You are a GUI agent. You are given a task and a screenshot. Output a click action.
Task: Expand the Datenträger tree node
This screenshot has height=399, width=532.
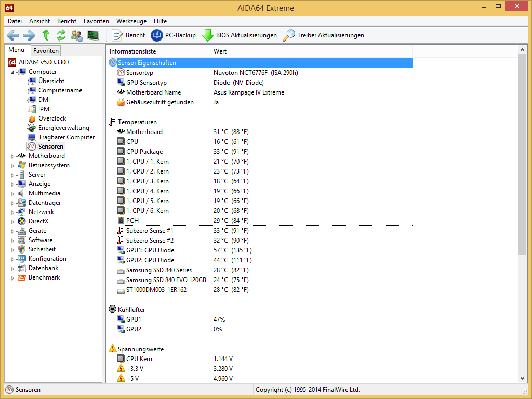point(12,203)
